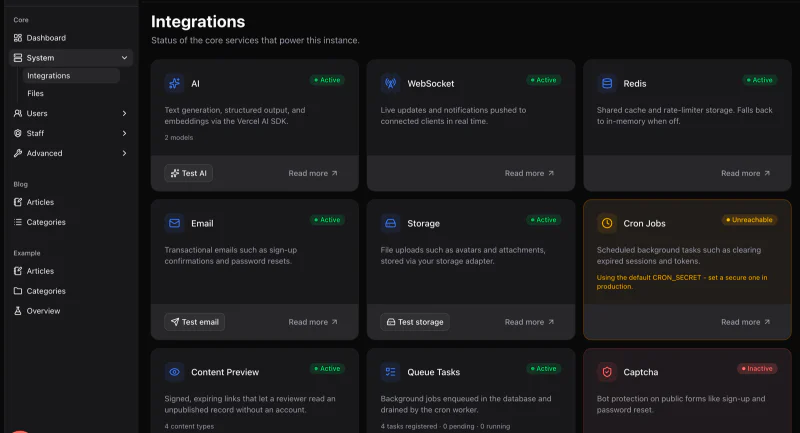Open Example Articles page
The image size is (800, 433).
tap(71, 271)
